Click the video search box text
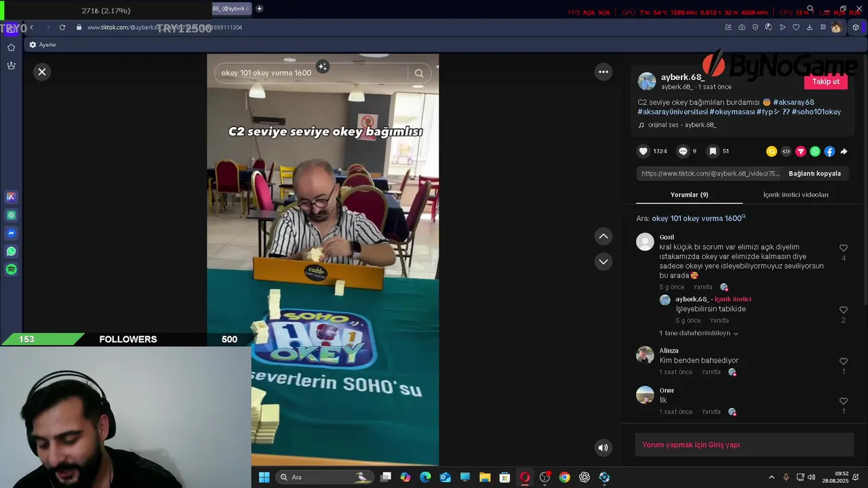 click(266, 73)
